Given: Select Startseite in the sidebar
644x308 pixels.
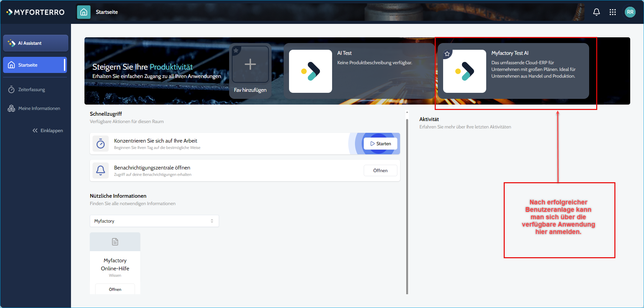Looking at the screenshot, I should 35,65.
